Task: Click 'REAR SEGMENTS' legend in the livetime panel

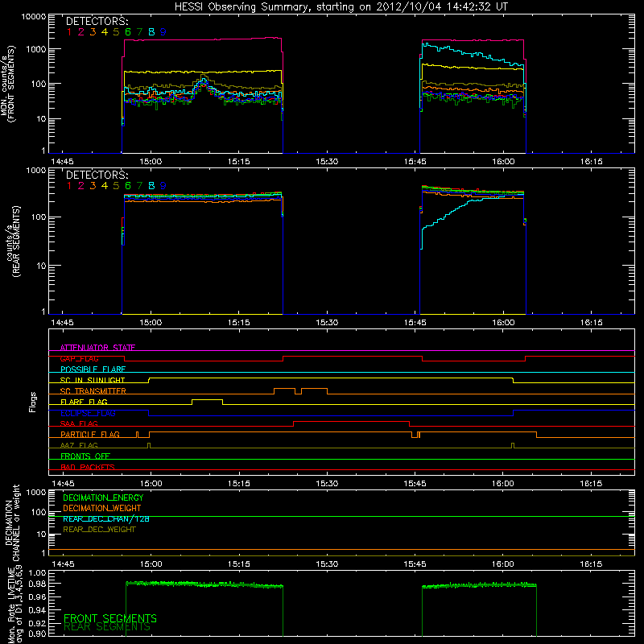Action: [x=107, y=627]
